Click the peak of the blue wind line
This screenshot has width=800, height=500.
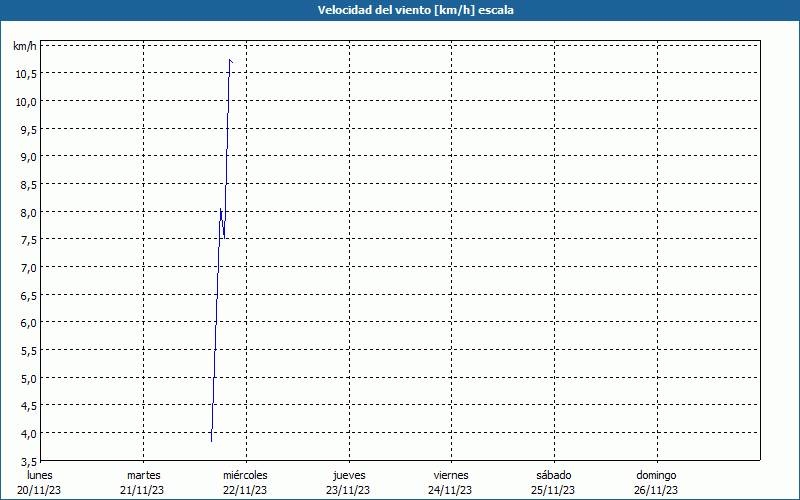(230, 60)
